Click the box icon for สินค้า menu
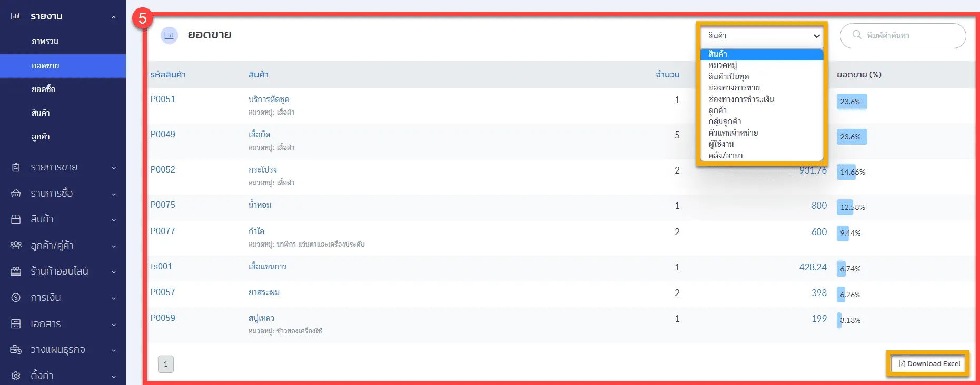980x385 pixels. pos(16,219)
